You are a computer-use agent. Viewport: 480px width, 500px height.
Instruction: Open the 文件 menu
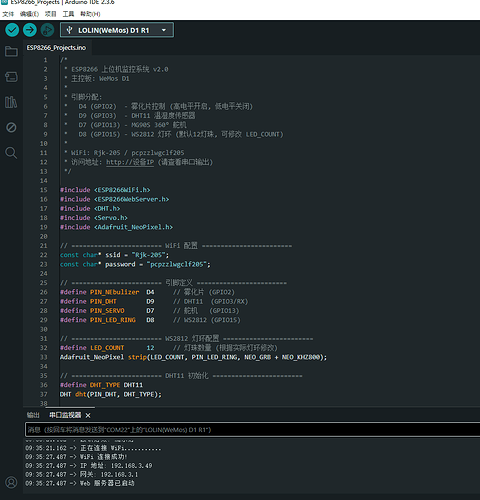tap(8, 14)
